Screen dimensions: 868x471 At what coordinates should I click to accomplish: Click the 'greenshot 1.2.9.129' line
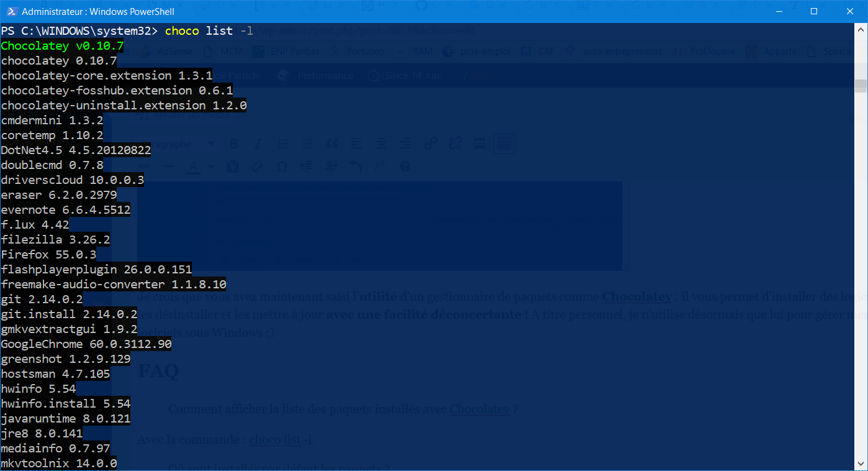tap(65, 359)
